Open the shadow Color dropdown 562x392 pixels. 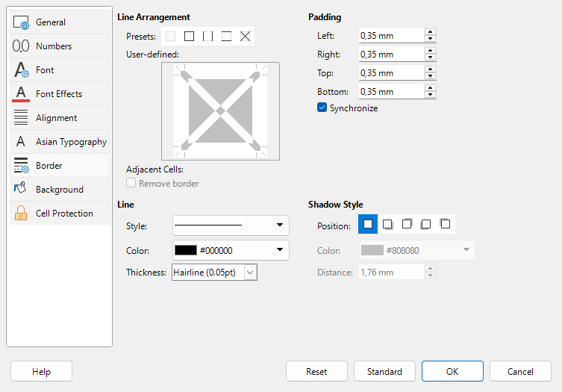coord(417,250)
